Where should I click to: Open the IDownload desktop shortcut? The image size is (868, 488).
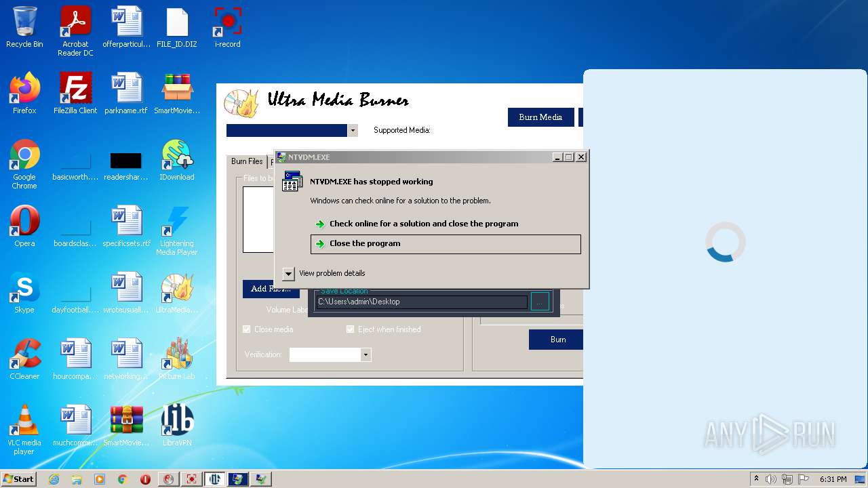(177, 160)
